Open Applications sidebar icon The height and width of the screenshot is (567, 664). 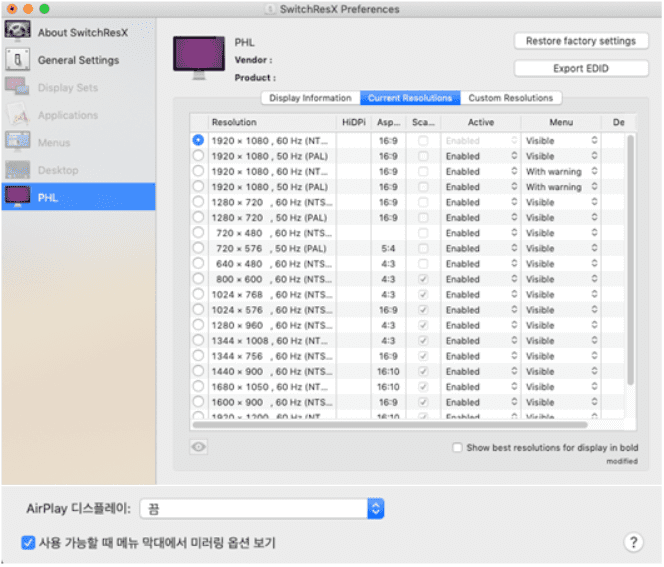17,114
